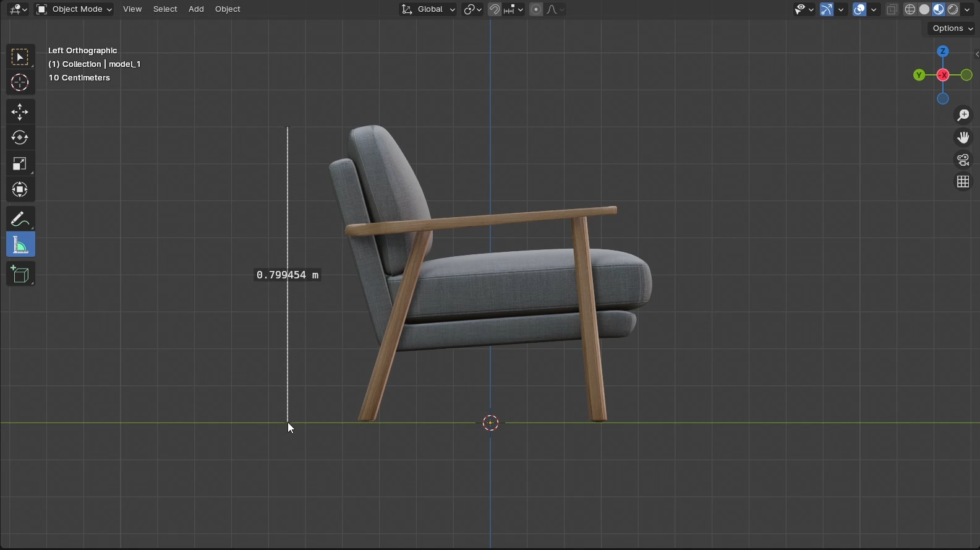980x550 pixels.
Task: Open the Object Mode dropdown
Action: (x=74, y=9)
